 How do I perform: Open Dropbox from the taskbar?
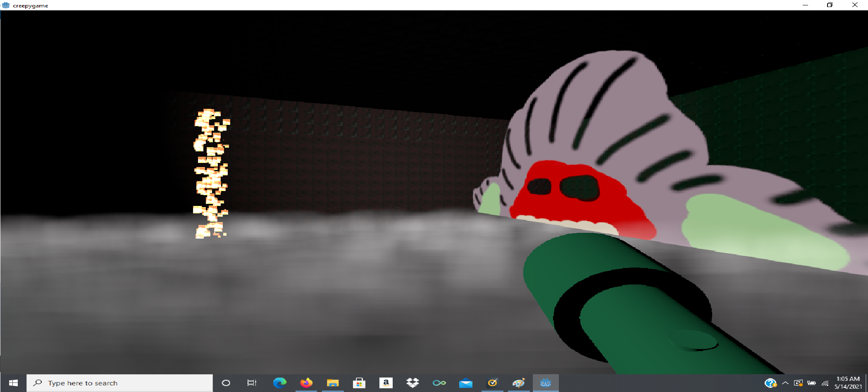(x=413, y=383)
